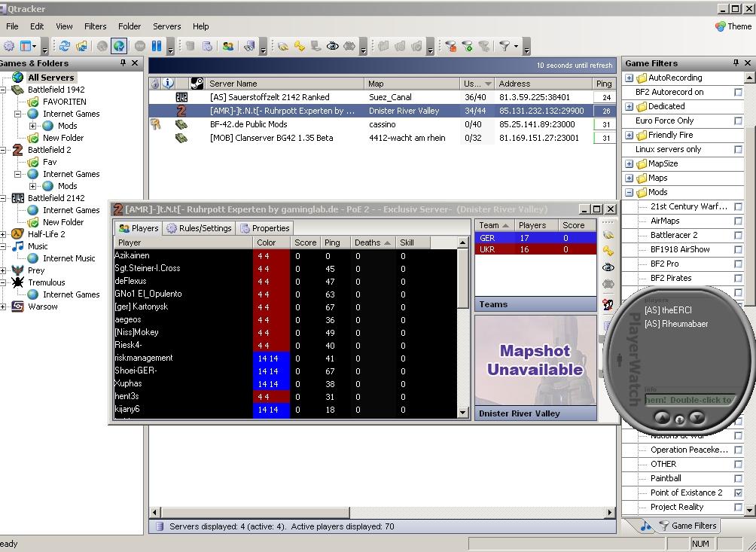This screenshot has height=552, width=756.
Task: Enable BF2 Pro filter checkbox
Action: [x=738, y=264]
